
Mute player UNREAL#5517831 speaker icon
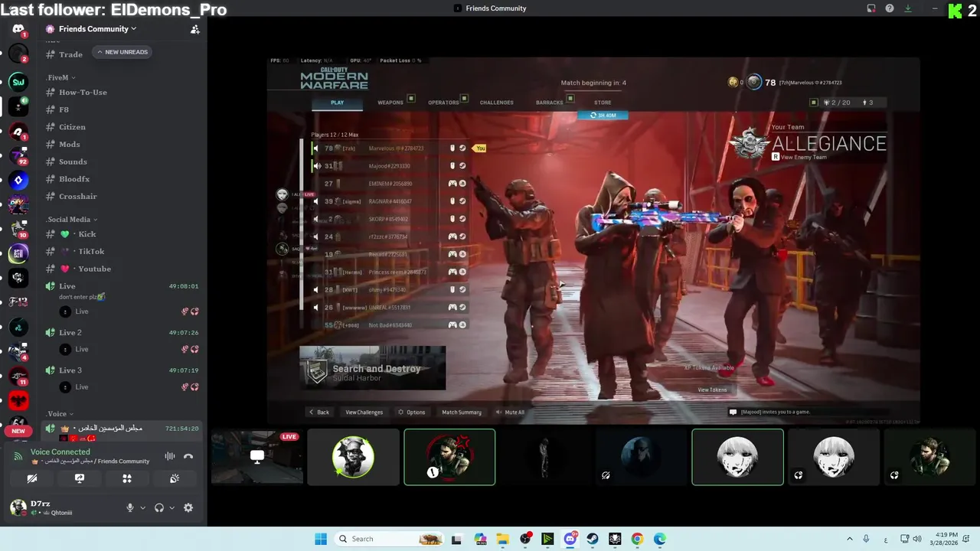click(x=316, y=308)
